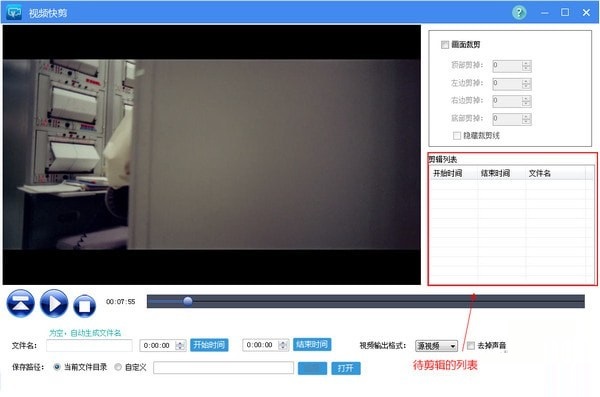This screenshot has height=397, width=600.
Task: Click the 视频快剪 app logo icon
Action: coord(15,13)
